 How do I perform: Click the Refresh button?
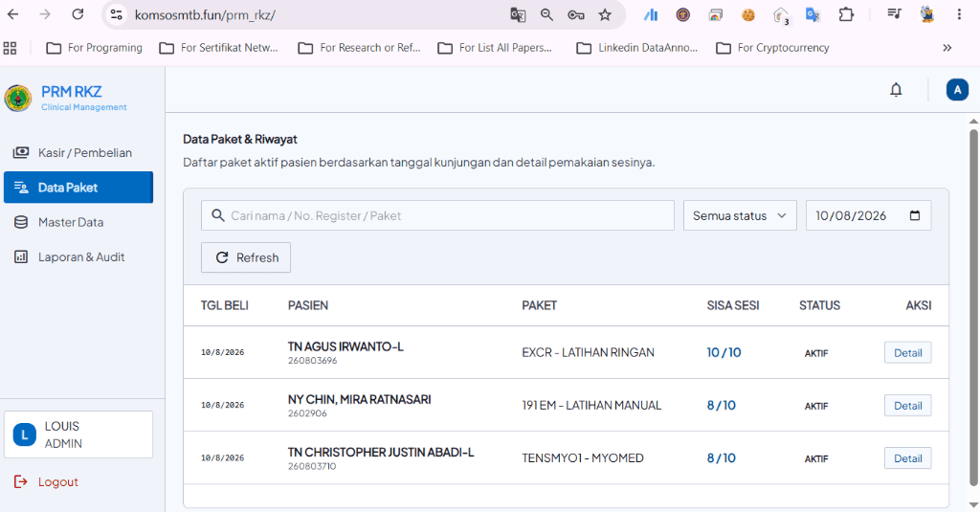[246, 257]
